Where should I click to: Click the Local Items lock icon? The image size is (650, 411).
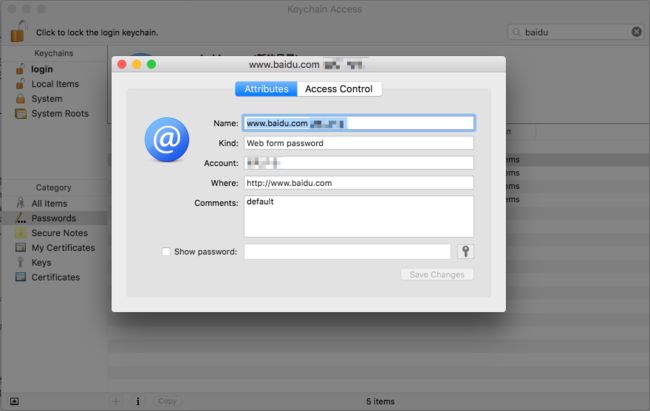coord(20,84)
